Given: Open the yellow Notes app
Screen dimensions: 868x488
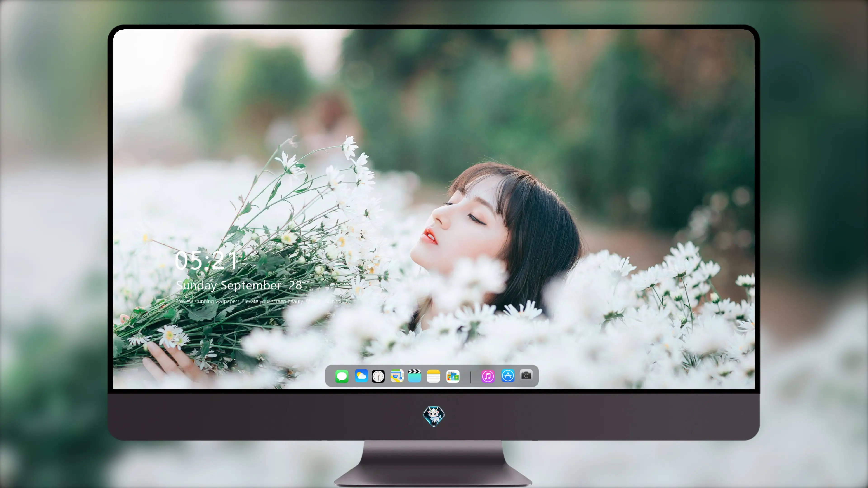Looking at the screenshot, I should 433,376.
